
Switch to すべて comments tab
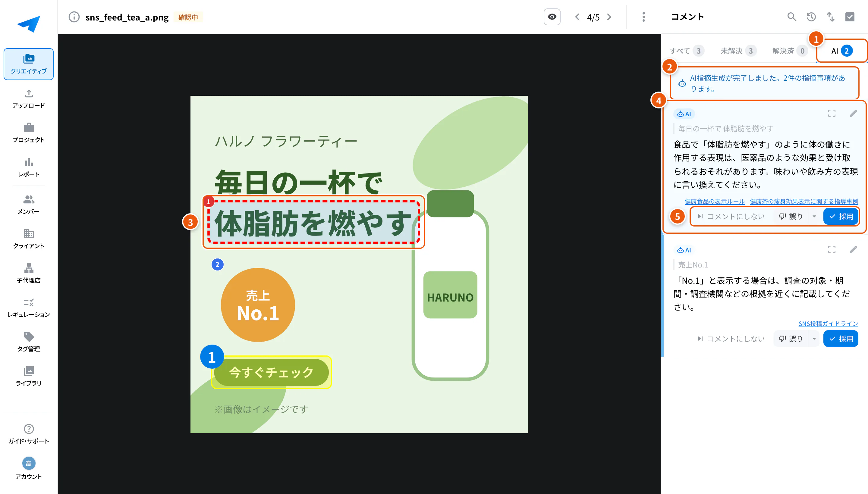[687, 51]
